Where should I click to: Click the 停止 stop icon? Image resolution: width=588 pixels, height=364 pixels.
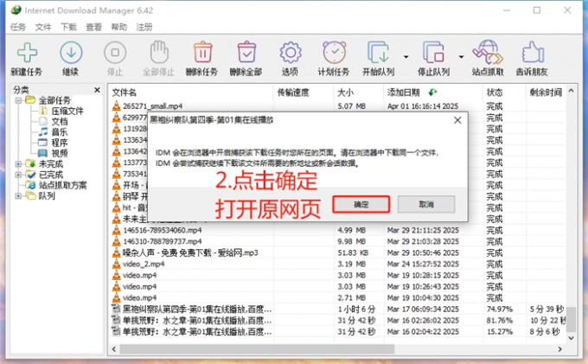coord(115,53)
